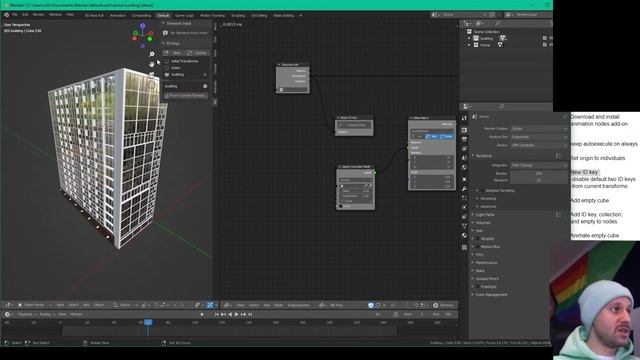Open the Render Engine dropdown
The height and width of the screenshot is (360, 640).
[539, 129]
